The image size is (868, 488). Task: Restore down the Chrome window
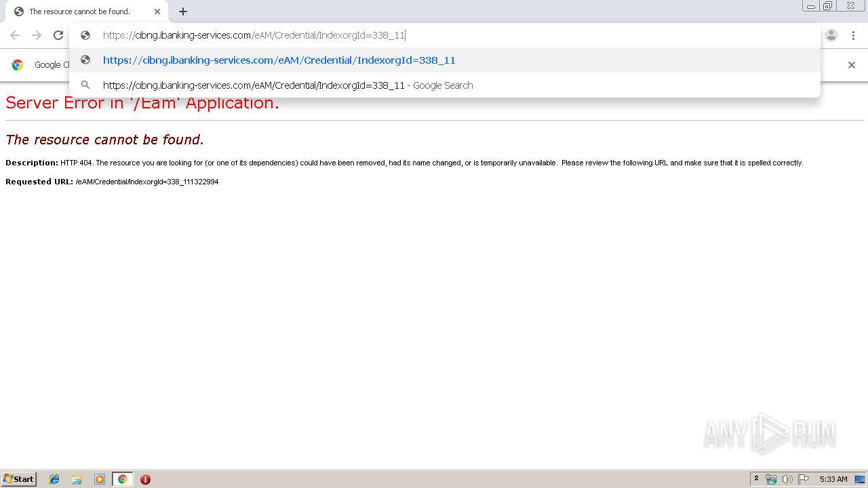tap(828, 6)
